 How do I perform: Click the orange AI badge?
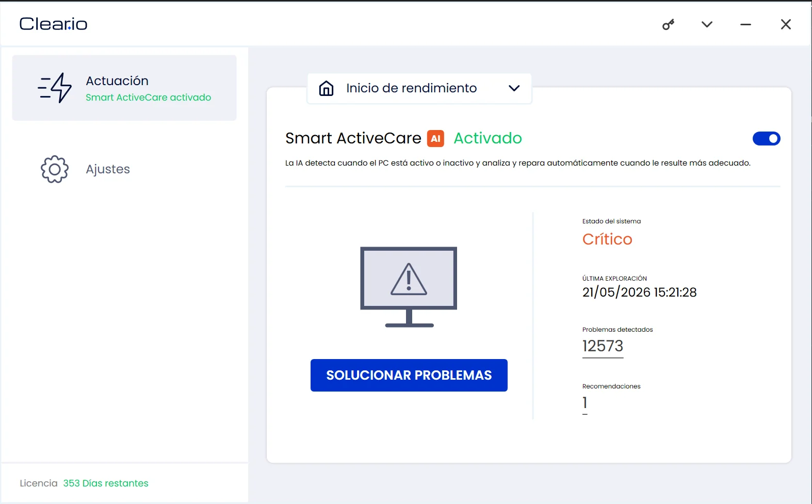435,138
